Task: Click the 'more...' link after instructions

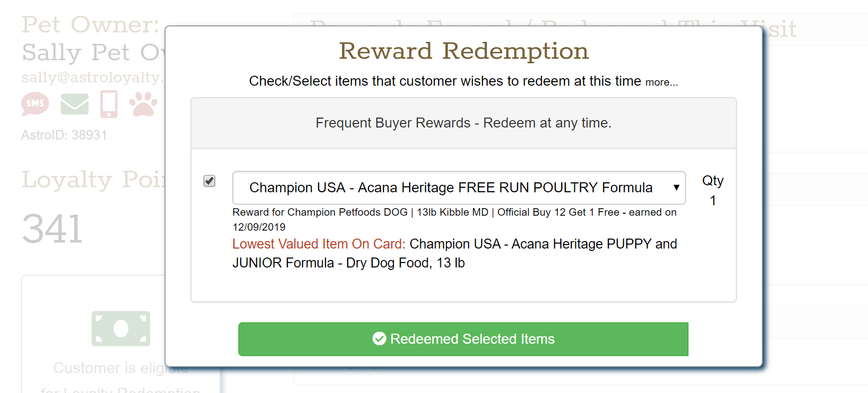Action: point(662,82)
